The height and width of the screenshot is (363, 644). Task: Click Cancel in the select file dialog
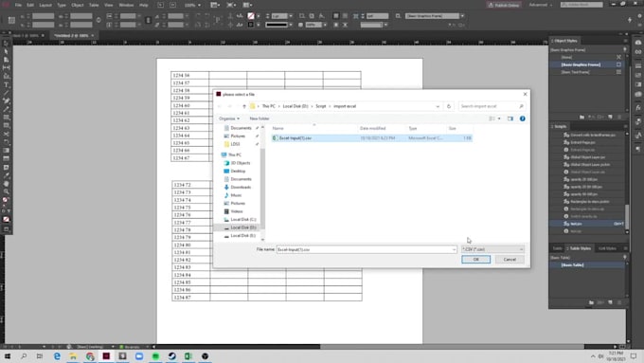click(x=510, y=260)
